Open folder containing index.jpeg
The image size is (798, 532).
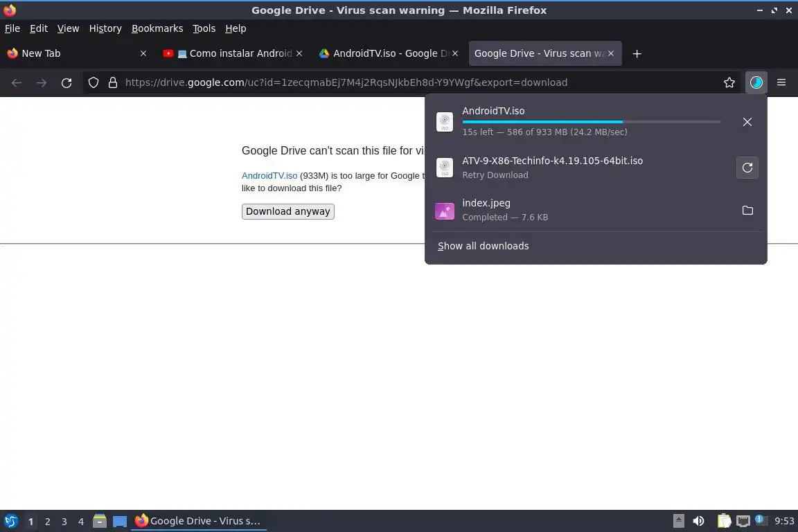coord(747,211)
